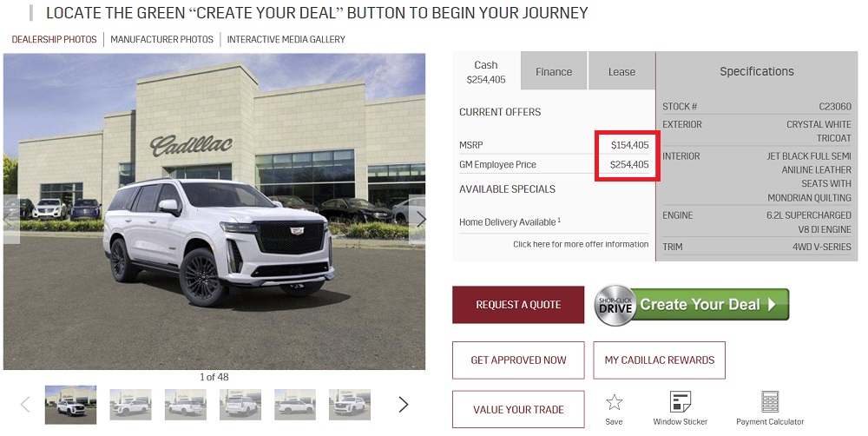Open My Cadillac Rewards
Viewport: 868px width, 436px height.
pyautogui.click(x=659, y=360)
